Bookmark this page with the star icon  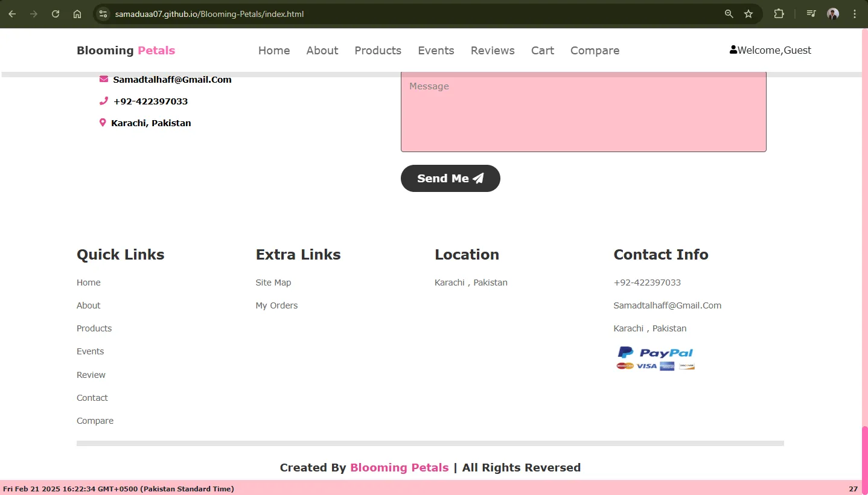(748, 14)
